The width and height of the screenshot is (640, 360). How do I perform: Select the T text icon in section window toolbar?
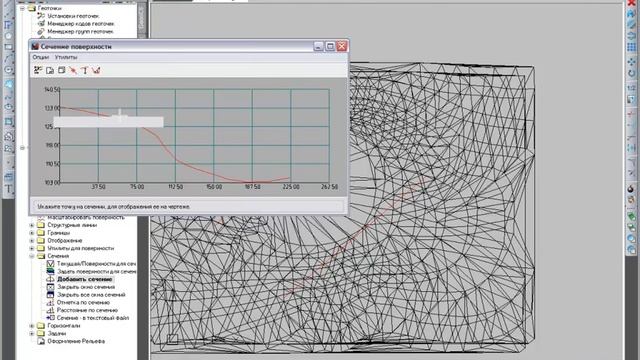(84, 70)
